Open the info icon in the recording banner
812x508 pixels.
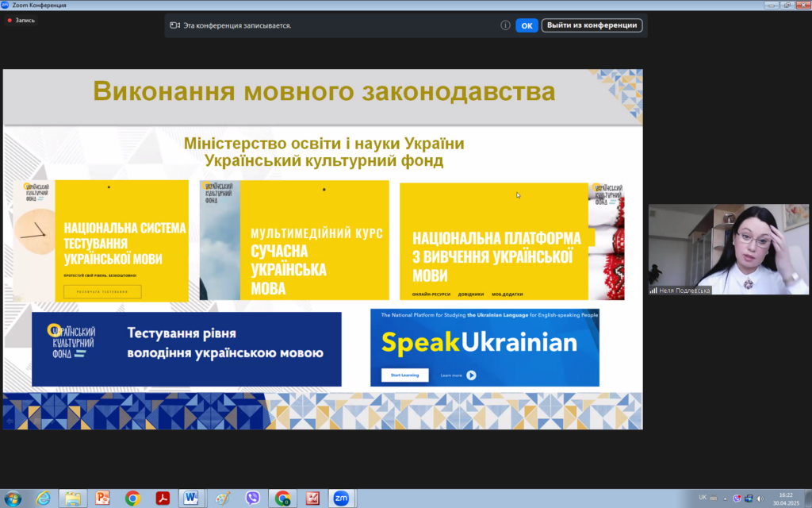(x=505, y=25)
